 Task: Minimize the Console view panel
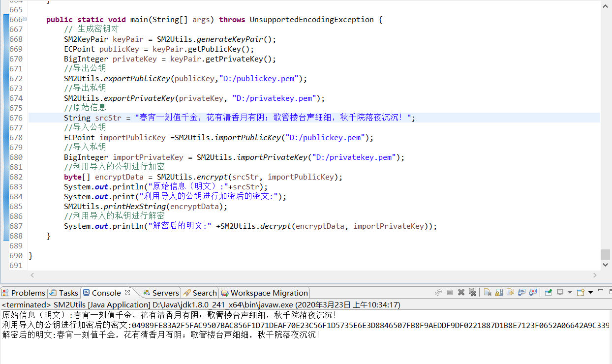[x=601, y=290]
